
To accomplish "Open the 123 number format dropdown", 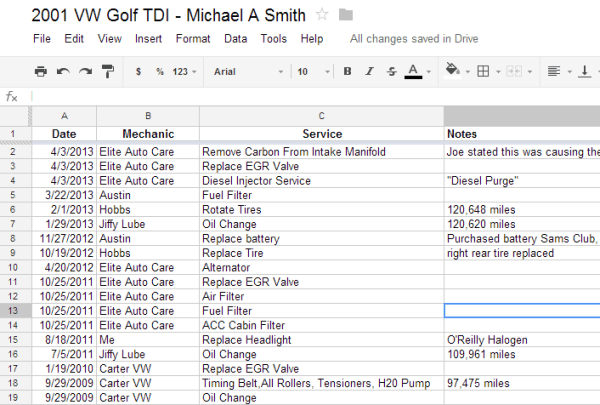I will [x=185, y=72].
